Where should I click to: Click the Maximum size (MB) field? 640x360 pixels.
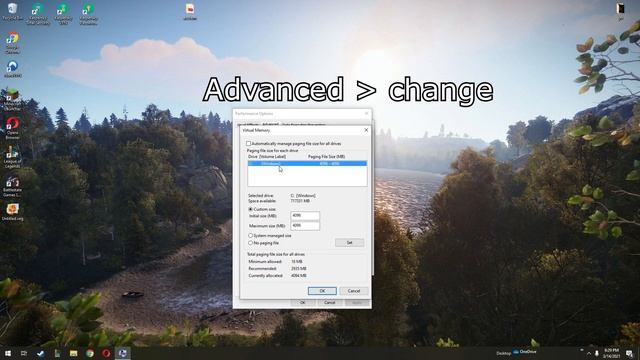[x=305, y=225]
